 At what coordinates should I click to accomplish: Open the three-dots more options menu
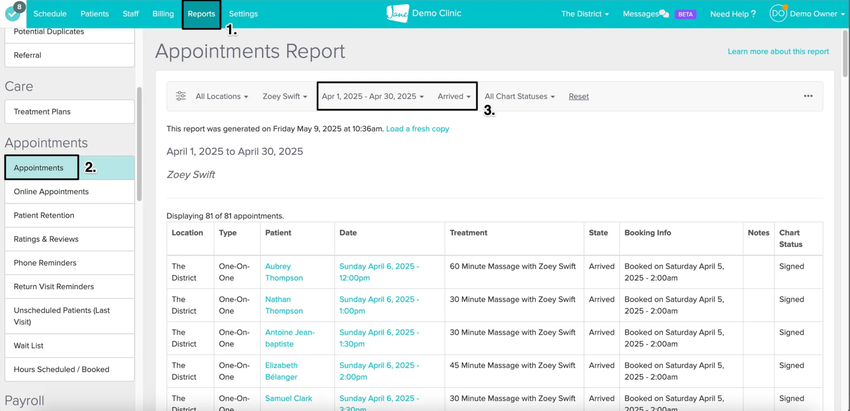tap(808, 96)
